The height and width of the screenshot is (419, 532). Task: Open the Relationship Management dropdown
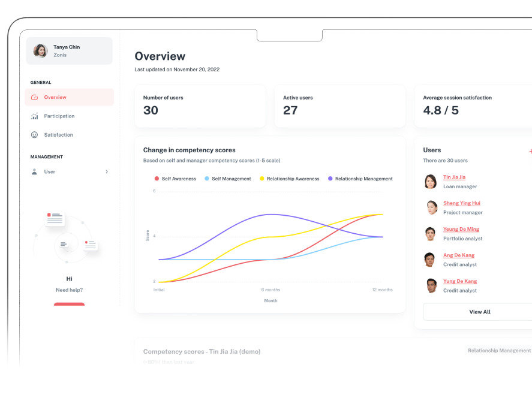[x=499, y=351]
